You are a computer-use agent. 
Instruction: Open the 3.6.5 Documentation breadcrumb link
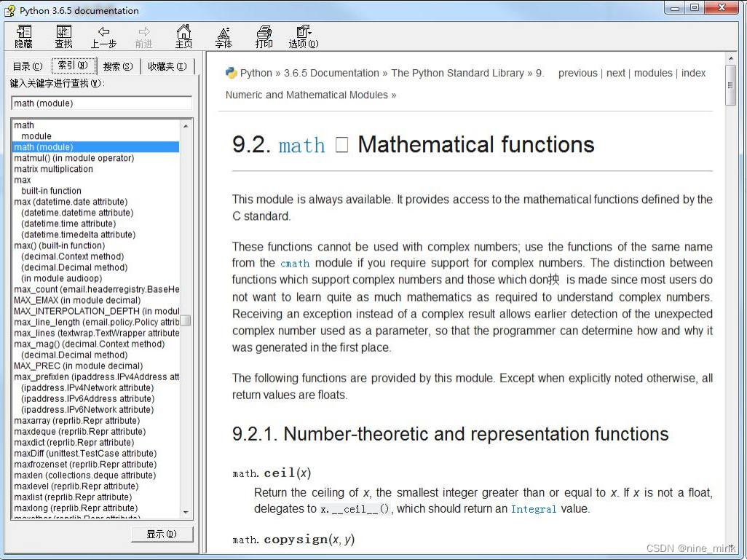[x=331, y=73]
